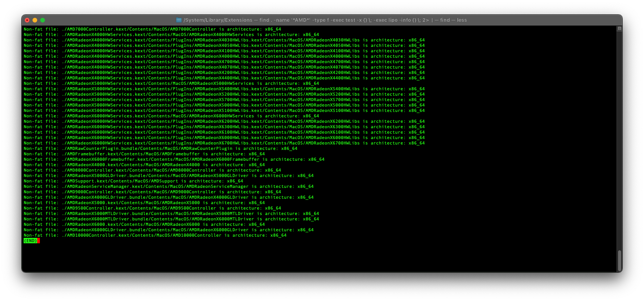
Task: Select the AMDRadeonX4400HWLibs line
Action: tap(224, 78)
